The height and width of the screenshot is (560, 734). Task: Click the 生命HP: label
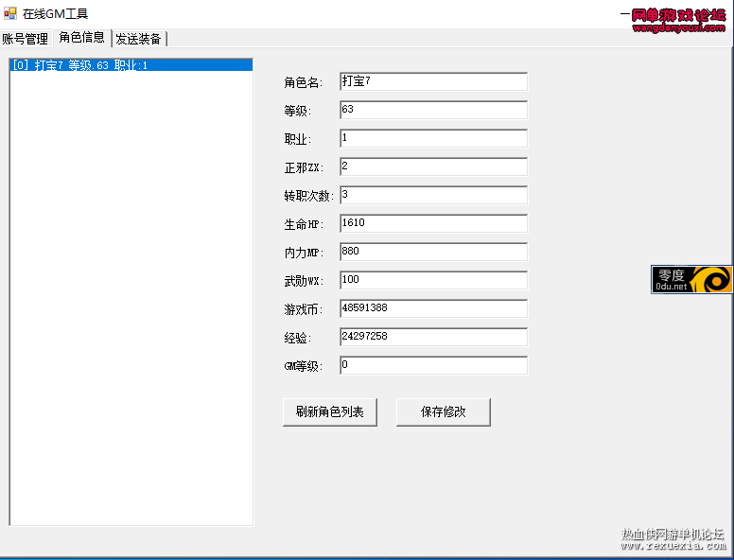click(304, 224)
